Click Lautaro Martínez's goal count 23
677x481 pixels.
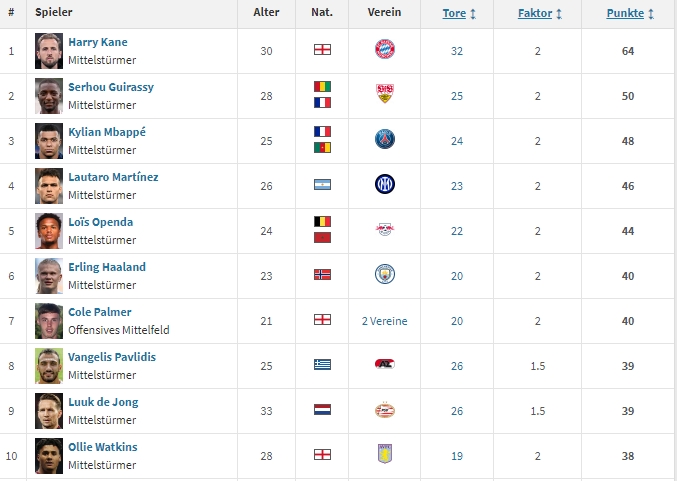pyautogui.click(x=457, y=186)
